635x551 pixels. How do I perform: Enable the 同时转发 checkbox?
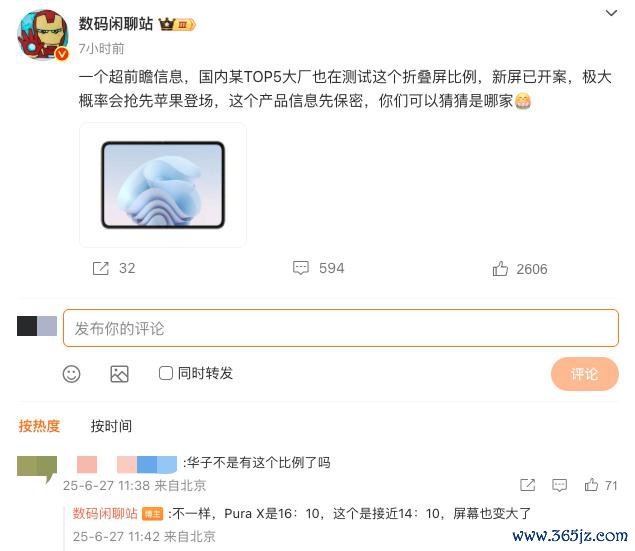click(x=166, y=373)
